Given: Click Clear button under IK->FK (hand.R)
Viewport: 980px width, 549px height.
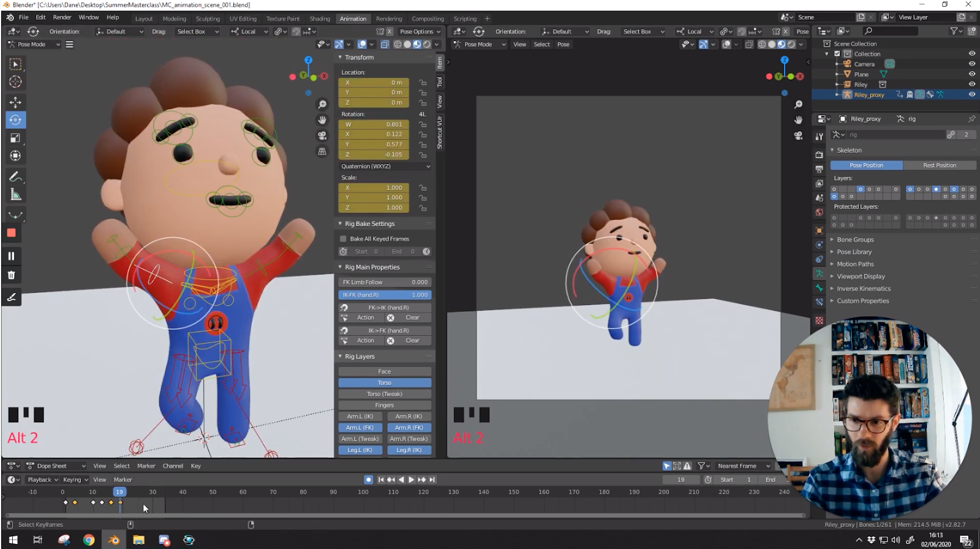Looking at the screenshot, I should point(412,341).
